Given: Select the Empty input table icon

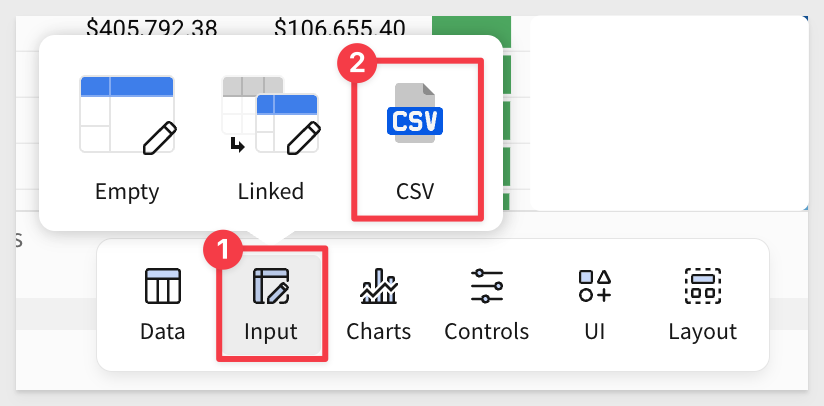Looking at the screenshot, I should 128,114.
